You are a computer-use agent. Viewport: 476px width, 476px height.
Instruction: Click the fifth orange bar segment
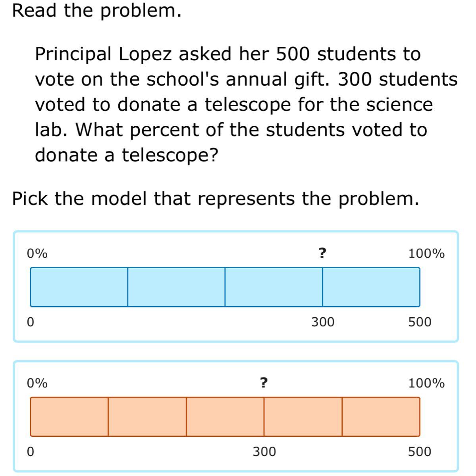(x=381, y=416)
